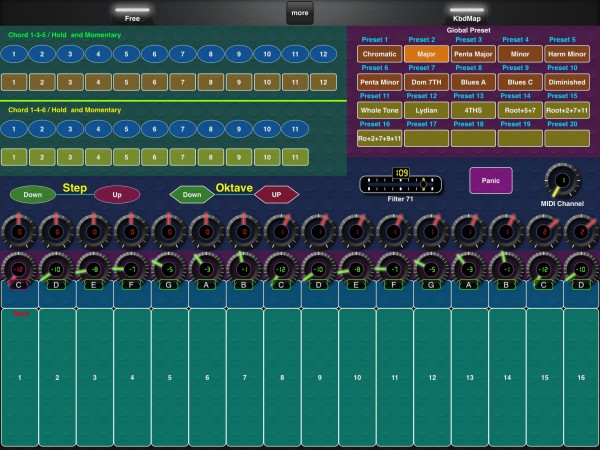Click the filter value display 109
600x450 pixels.
coord(401,173)
